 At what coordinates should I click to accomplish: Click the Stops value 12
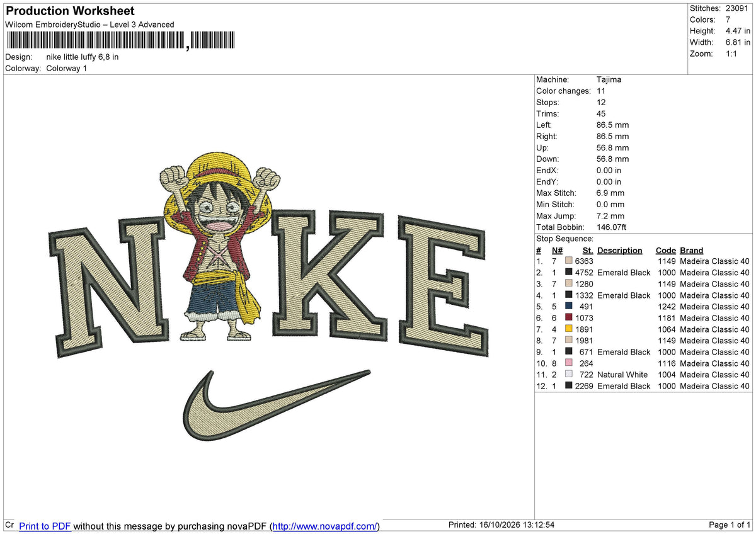[601, 102]
